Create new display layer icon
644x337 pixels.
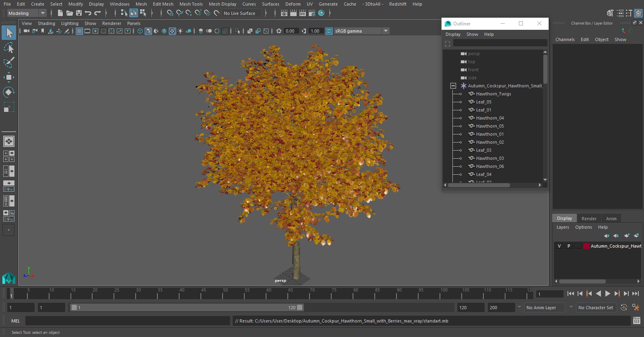627,236
